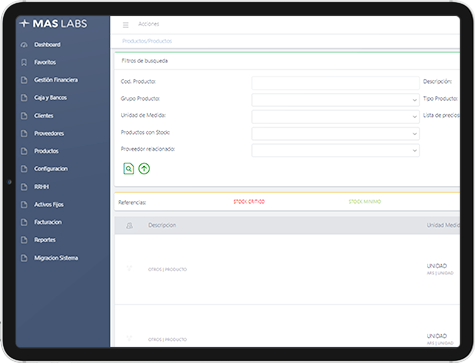
Task: Open Dashboard in the sidebar
Action: 47,45
